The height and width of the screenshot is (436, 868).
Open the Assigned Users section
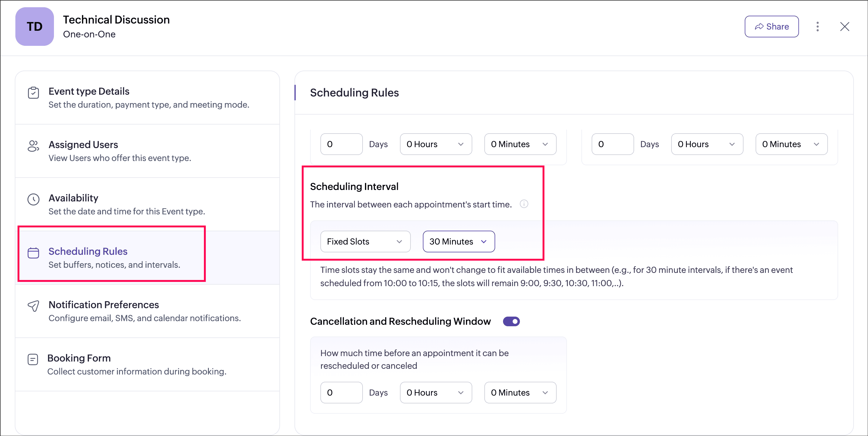pos(147,151)
